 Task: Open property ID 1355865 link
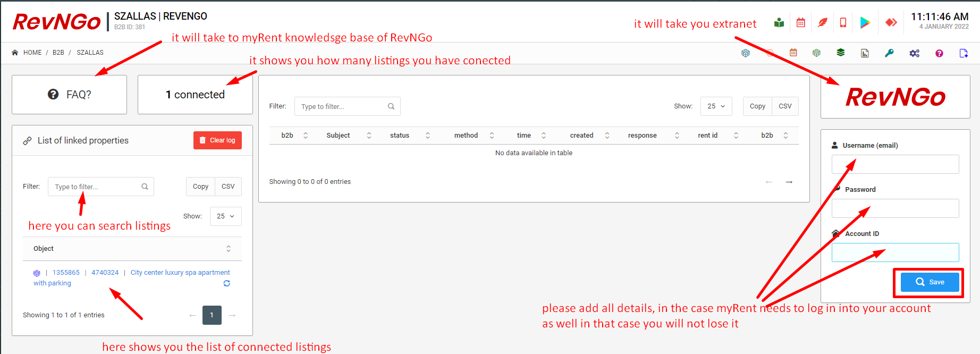point(66,273)
